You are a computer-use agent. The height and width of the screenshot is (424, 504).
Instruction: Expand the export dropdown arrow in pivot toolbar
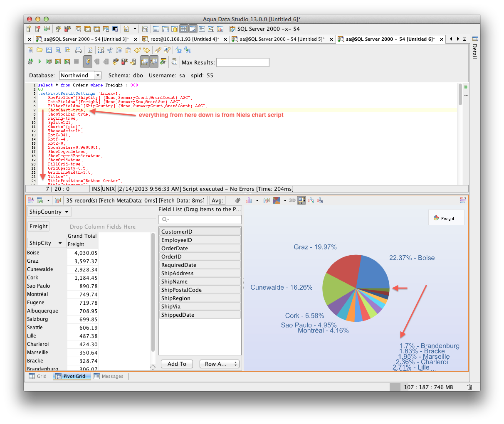[x=48, y=200]
